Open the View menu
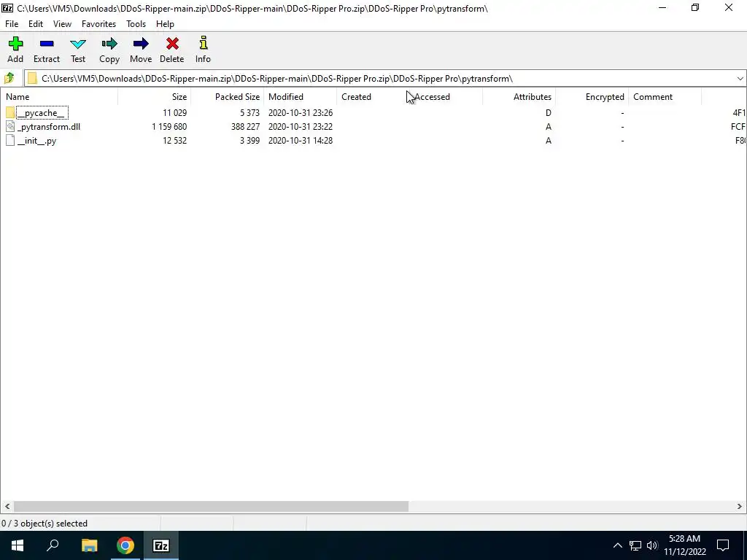 63,24
